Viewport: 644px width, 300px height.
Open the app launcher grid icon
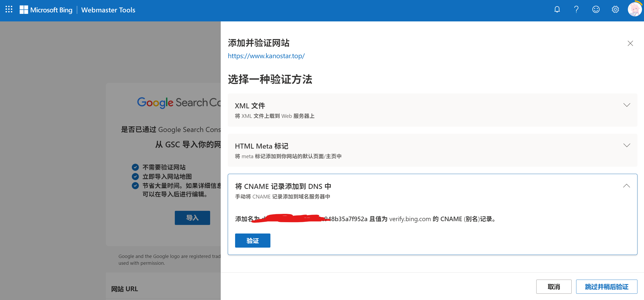pos(9,10)
